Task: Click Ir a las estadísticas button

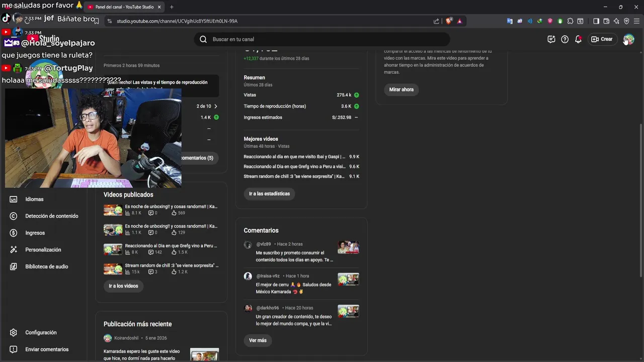Action: click(x=270, y=194)
